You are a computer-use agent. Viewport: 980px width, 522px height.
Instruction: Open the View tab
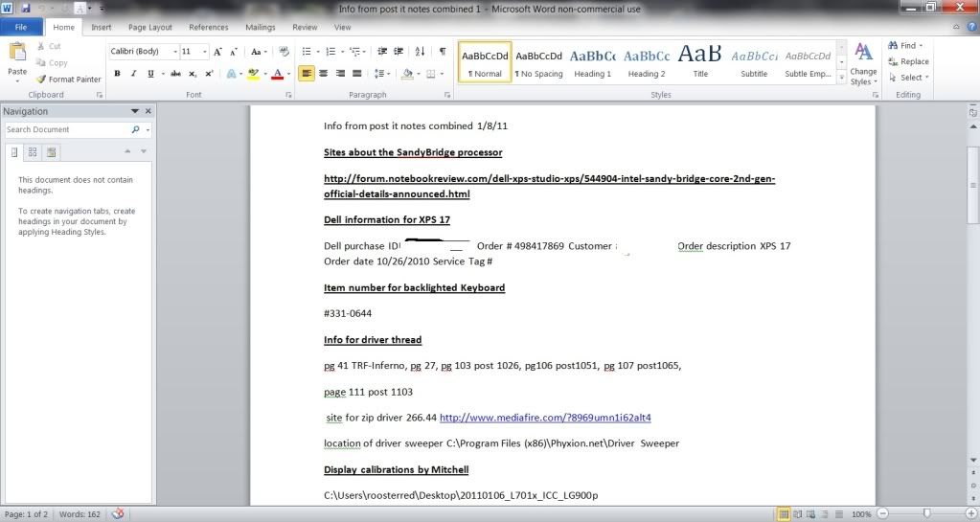tap(343, 28)
